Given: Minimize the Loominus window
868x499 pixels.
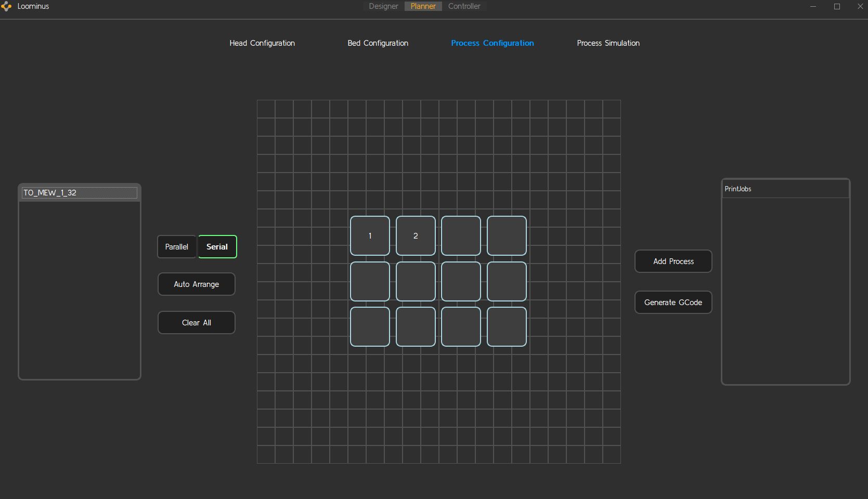Looking at the screenshot, I should 813,6.
